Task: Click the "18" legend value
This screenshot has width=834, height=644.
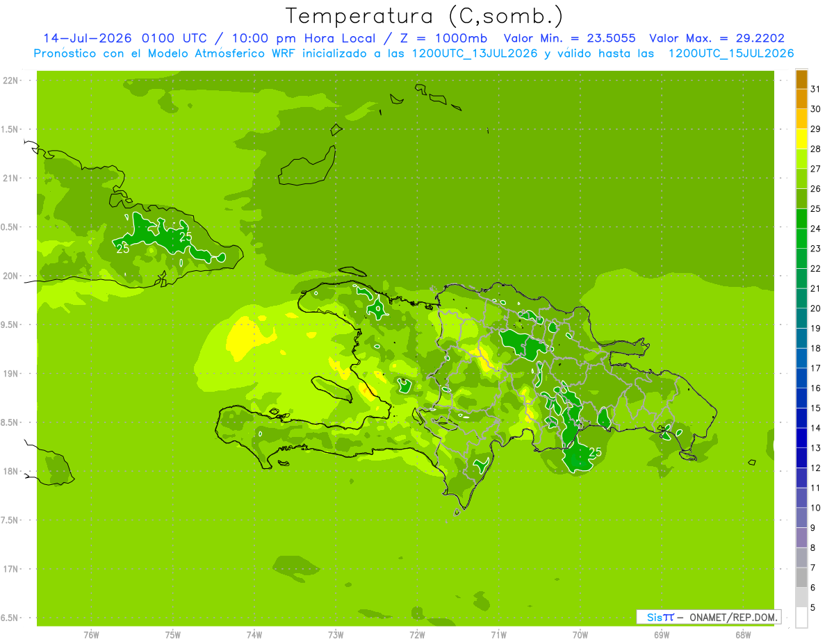Action: click(x=815, y=348)
